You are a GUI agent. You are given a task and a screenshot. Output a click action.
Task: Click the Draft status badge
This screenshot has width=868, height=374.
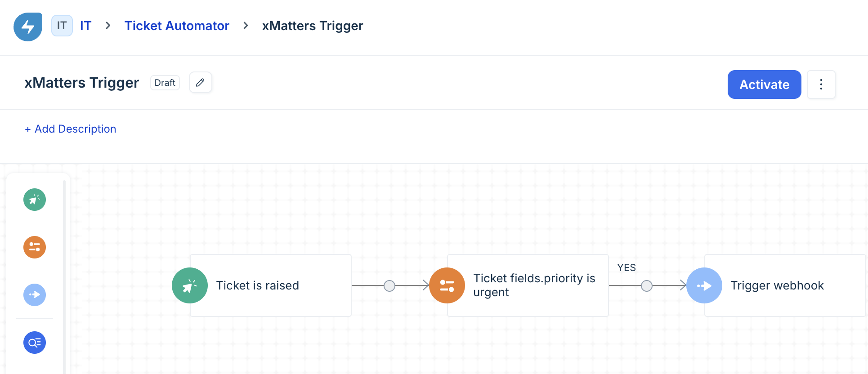click(x=165, y=83)
